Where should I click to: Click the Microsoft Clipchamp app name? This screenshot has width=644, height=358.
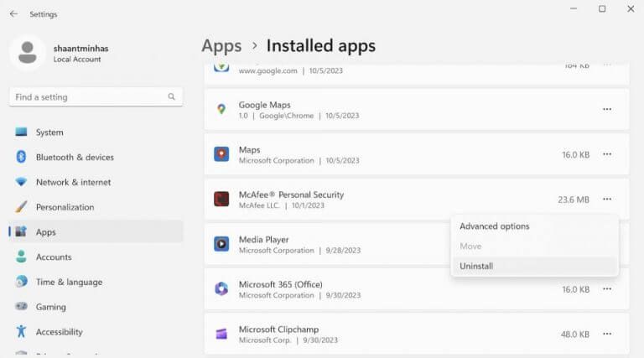coord(279,329)
